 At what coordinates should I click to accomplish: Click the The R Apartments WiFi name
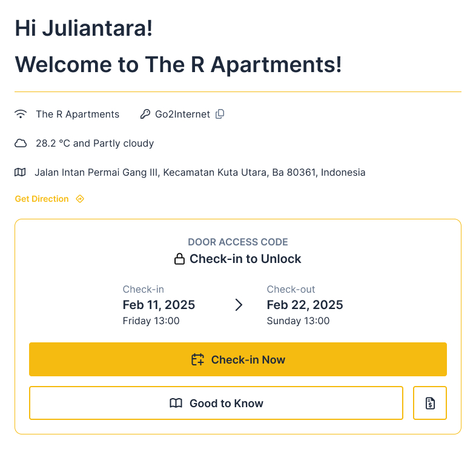point(78,114)
